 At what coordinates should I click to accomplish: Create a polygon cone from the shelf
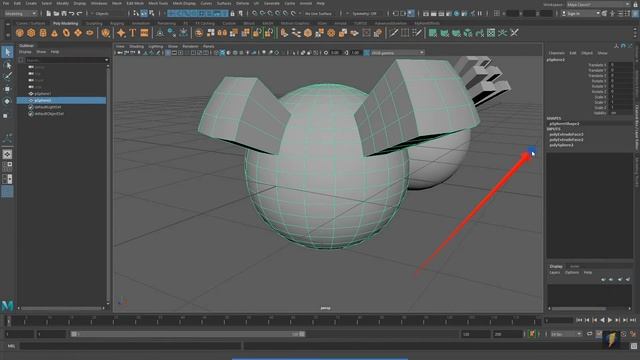point(54,33)
